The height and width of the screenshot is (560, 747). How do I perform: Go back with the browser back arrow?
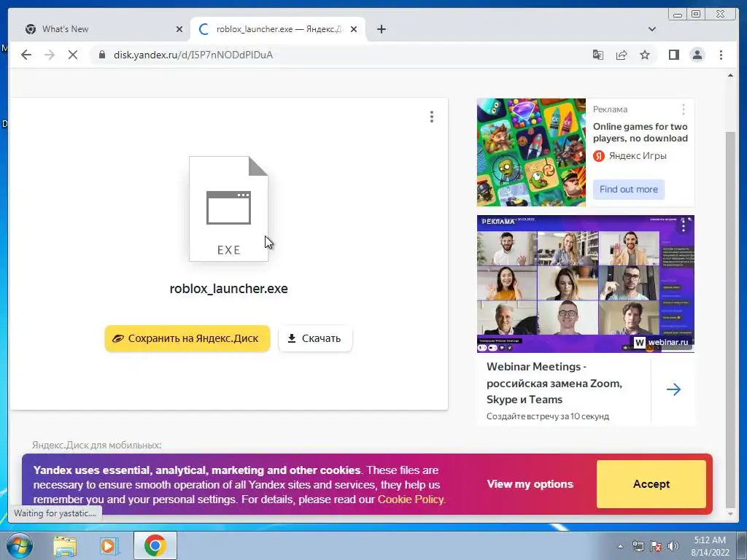click(x=26, y=55)
